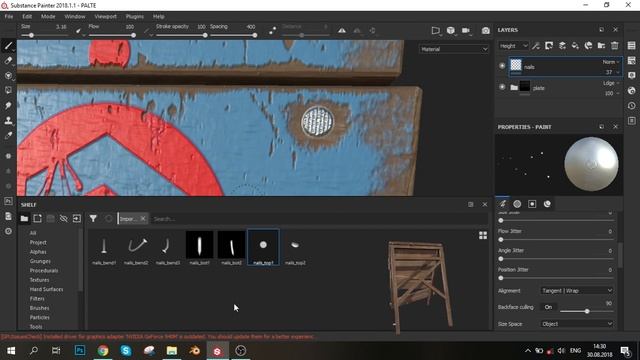The width and height of the screenshot is (640, 360).
Task: Open the Edit menu
Action: (x=27, y=17)
